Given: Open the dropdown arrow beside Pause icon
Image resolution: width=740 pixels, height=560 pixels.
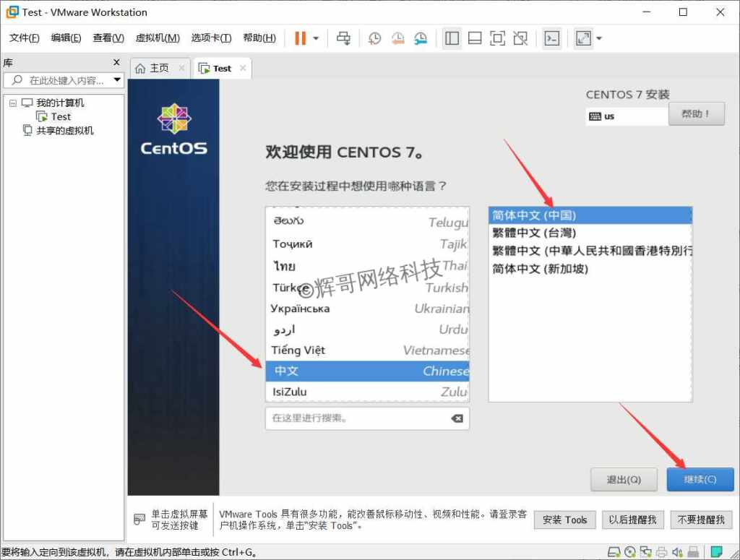Looking at the screenshot, I should point(317,39).
